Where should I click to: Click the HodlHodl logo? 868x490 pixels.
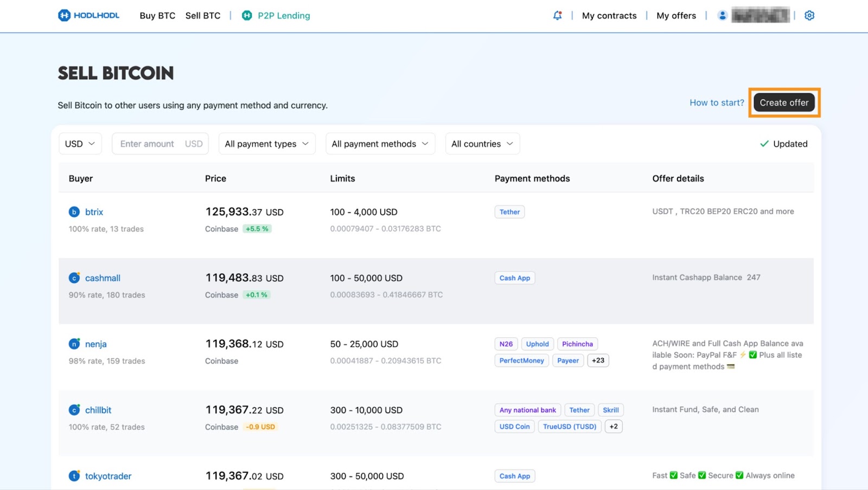pos(88,16)
